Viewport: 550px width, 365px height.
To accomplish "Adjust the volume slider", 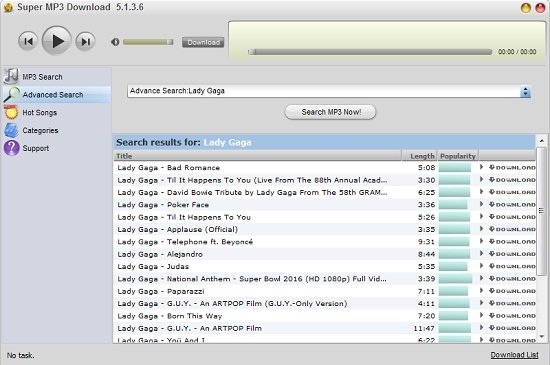I will tap(148, 42).
